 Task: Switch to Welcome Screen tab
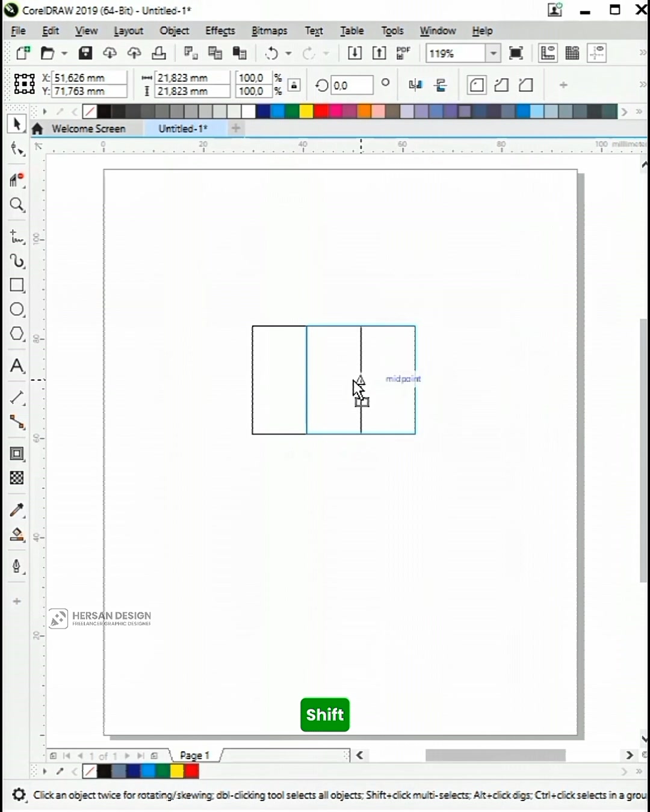click(88, 129)
